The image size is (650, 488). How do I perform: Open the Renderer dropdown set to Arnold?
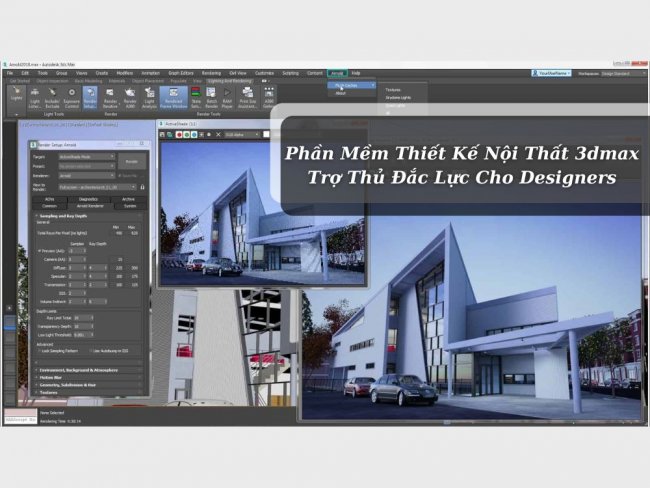[87, 175]
